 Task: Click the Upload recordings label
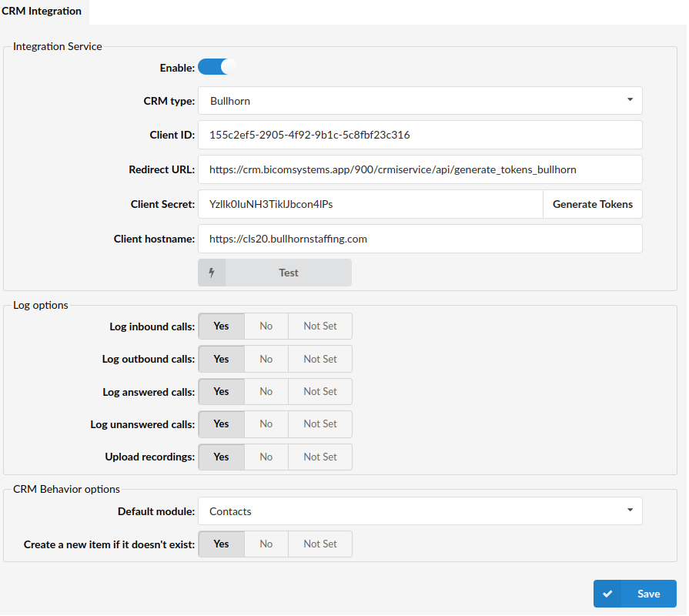tap(150, 457)
